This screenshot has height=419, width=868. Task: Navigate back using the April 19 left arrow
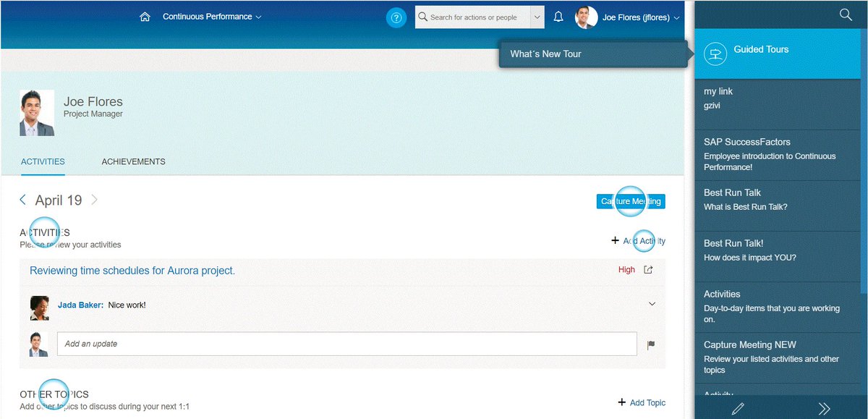(x=22, y=200)
